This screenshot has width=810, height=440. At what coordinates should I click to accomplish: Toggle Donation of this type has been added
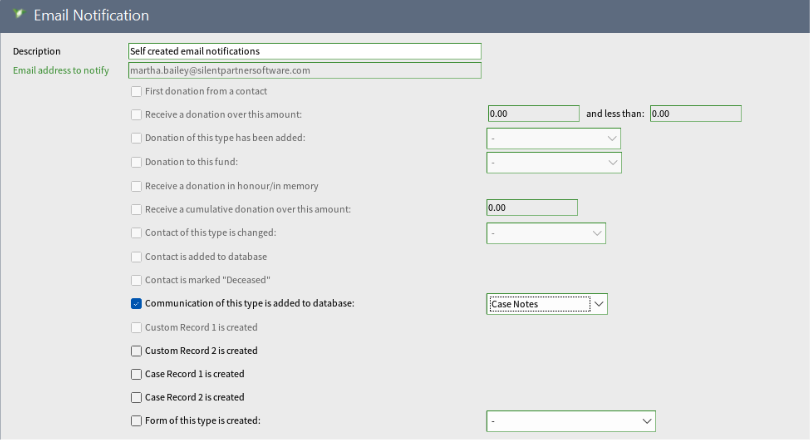point(136,138)
